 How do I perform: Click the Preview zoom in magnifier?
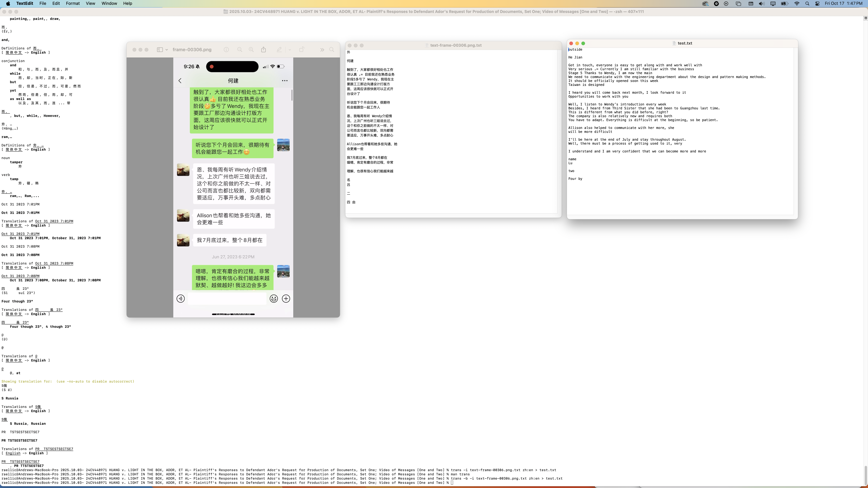click(251, 50)
